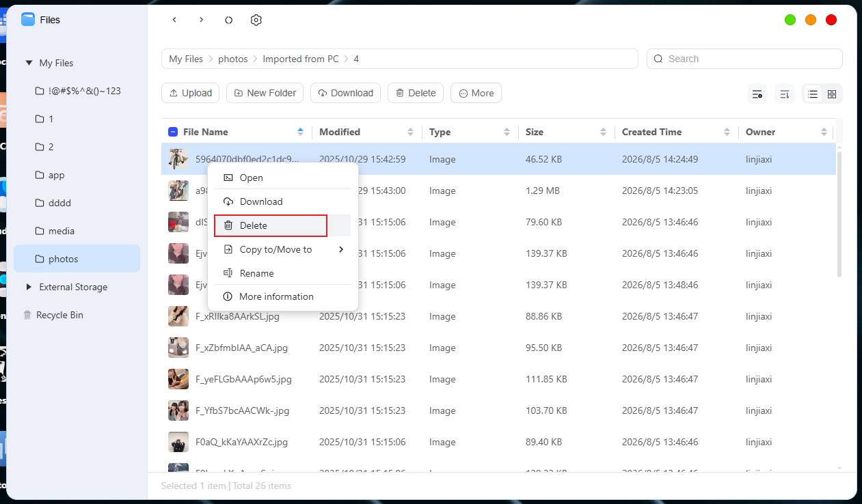862x504 pixels.
Task: Click the Upload toolbar button
Action: pyautogui.click(x=190, y=93)
